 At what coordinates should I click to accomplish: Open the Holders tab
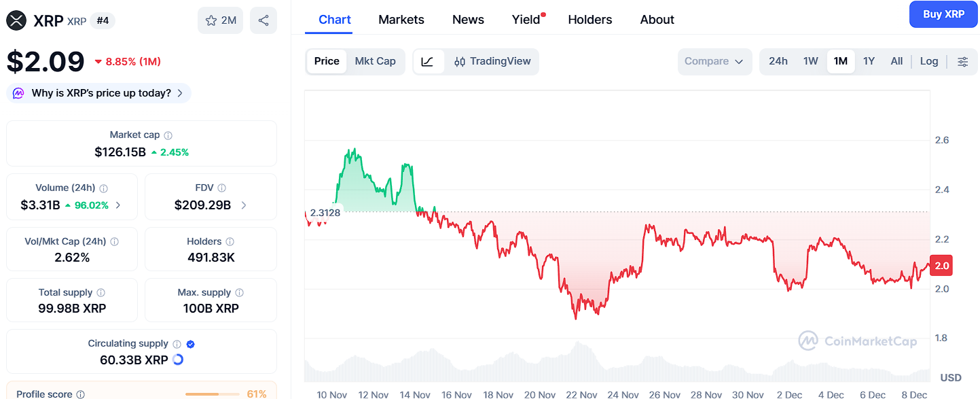coord(589,20)
